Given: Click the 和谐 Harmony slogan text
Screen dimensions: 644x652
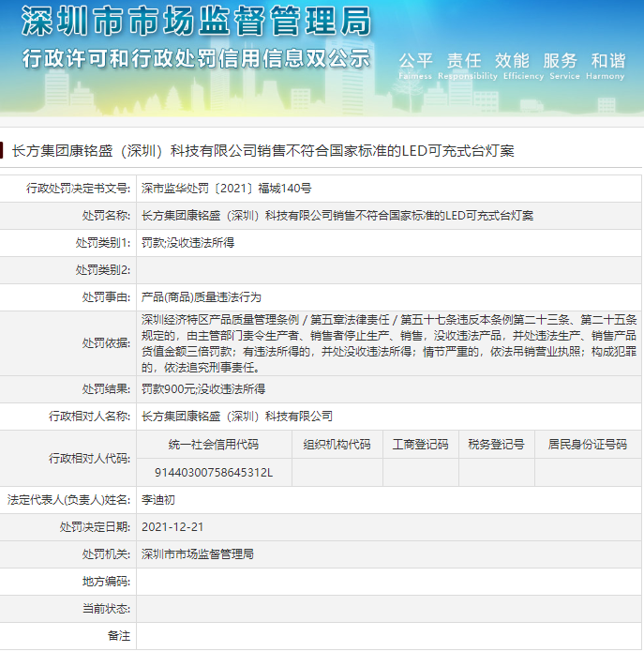Looking at the screenshot, I should pyautogui.click(x=606, y=66).
